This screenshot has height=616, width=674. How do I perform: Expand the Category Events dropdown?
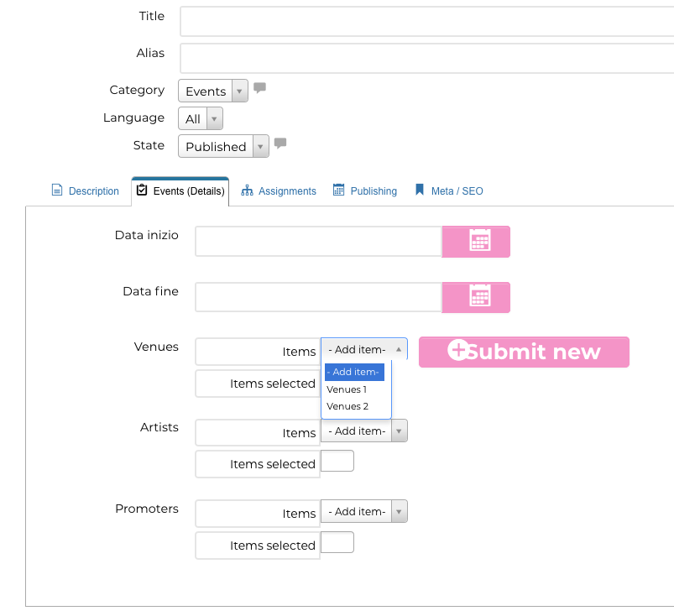click(x=212, y=91)
